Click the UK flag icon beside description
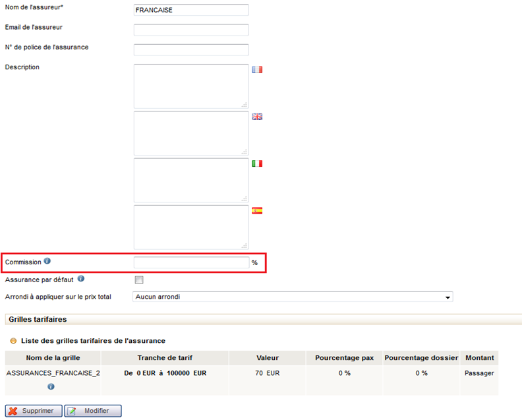The image size is (522, 420). 257,117
